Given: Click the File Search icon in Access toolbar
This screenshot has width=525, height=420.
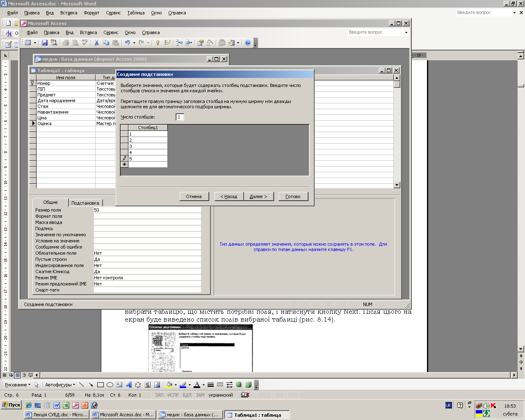Looking at the screenshot, I should click(x=54, y=43).
